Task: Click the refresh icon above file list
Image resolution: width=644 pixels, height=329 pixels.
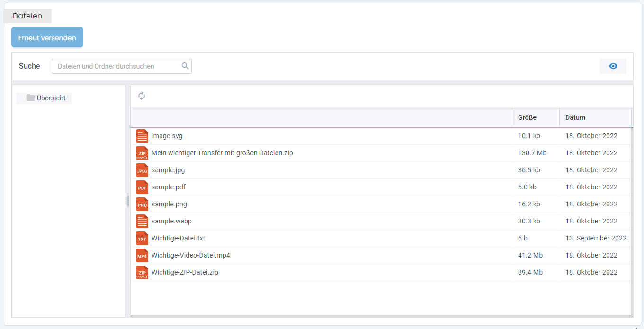Action: 142,96
